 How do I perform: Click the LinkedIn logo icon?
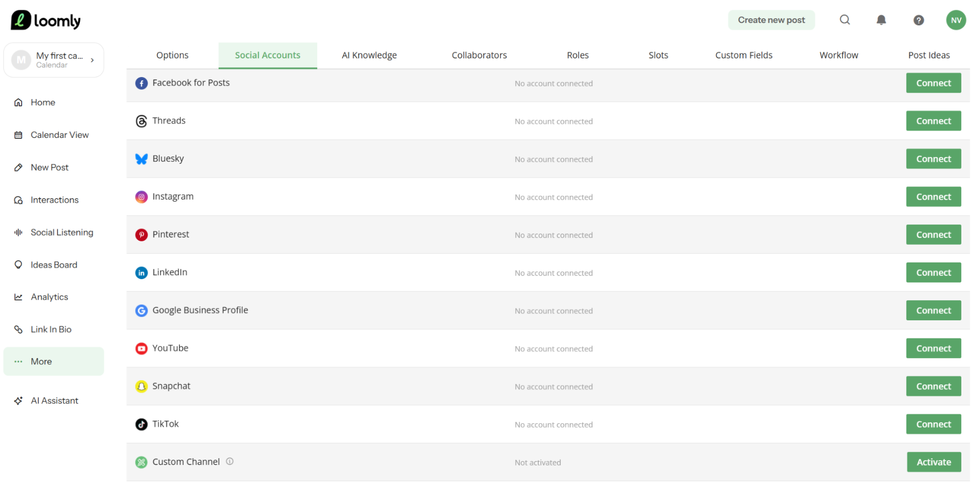pyautogui.click(x=141, y=273)
